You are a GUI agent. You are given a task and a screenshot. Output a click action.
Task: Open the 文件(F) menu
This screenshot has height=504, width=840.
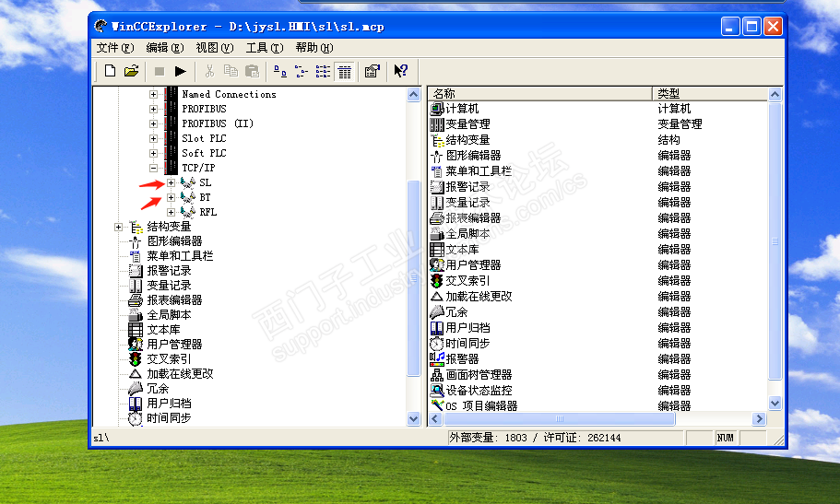pyautogui.click(x=114, y=48)
